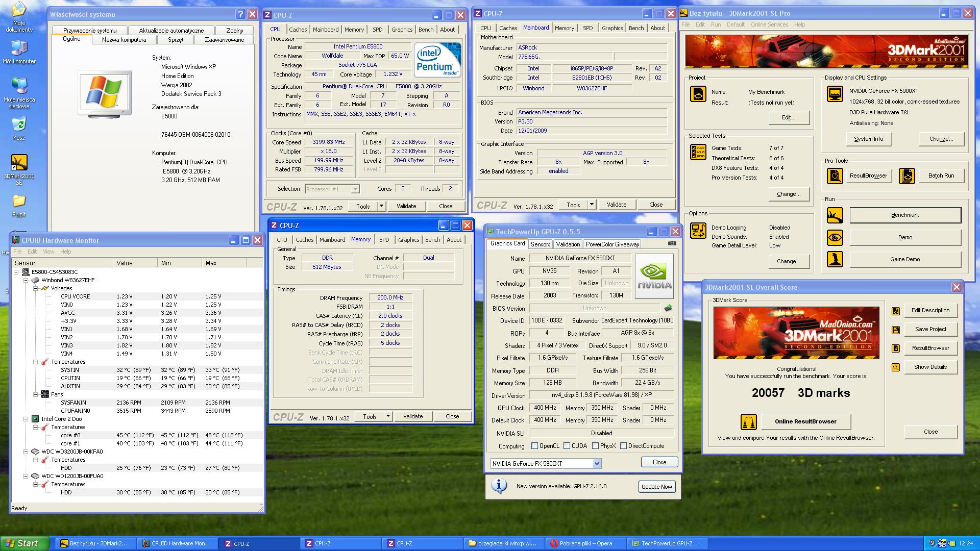Click the help question mark in Właściwości systemu
This screenshot has width=980, height=551.
click(x=240, y=14)
